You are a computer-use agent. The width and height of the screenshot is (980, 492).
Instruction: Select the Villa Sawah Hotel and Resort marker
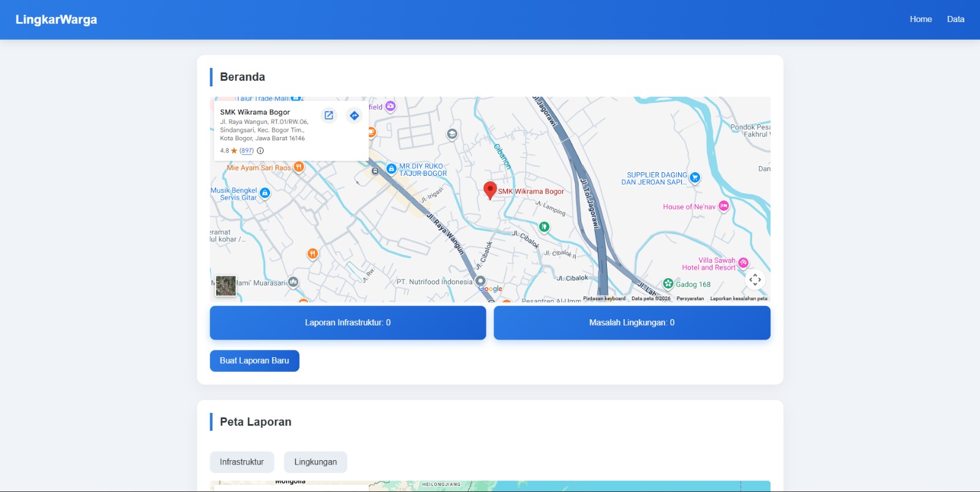(743, 263)
